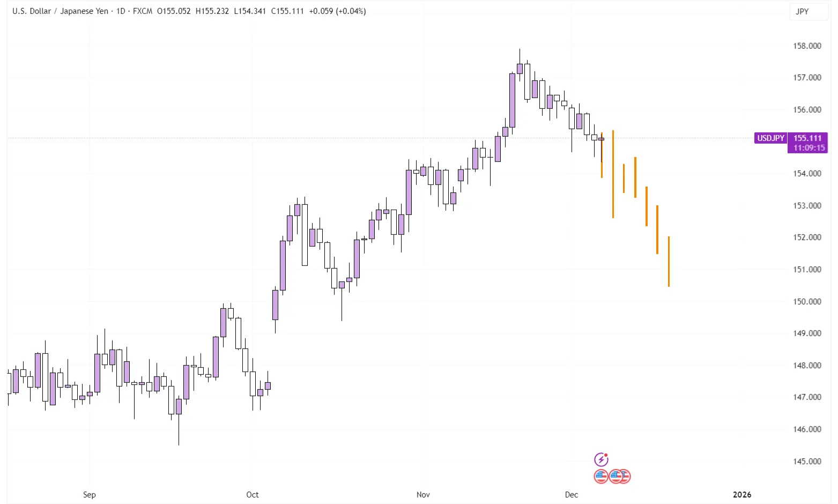Click the 145.000 price scale label
The width and height of the screenshot is (838, 504).
tap(807, 461)
